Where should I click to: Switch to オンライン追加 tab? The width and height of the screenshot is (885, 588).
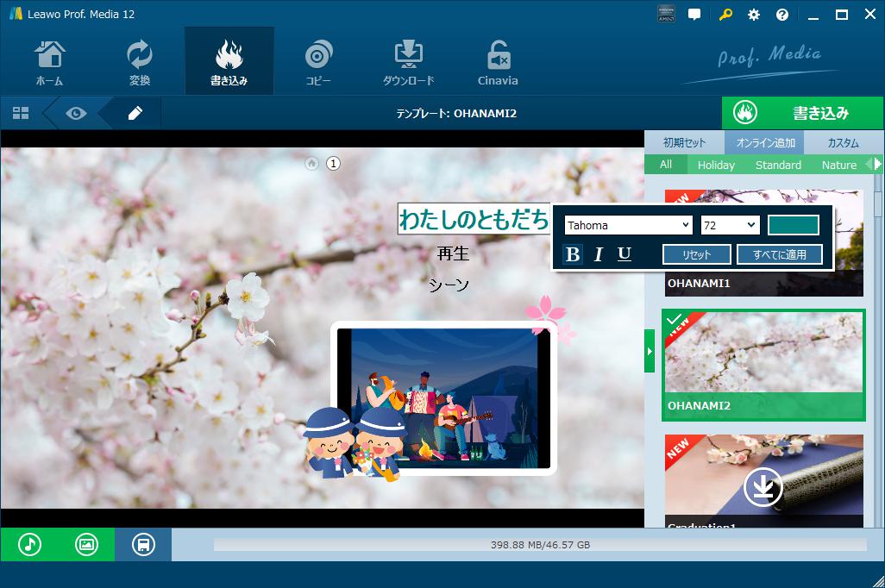coord(765,143)
